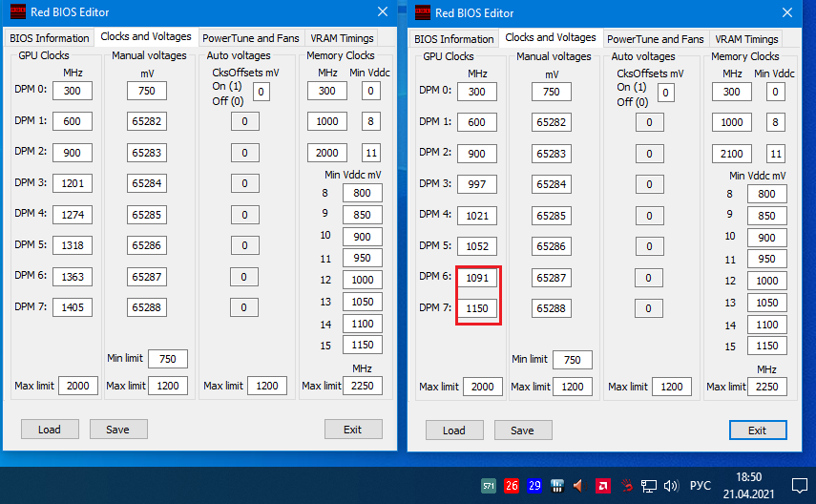The width and height of the screenshot is (816, 504).
Task: Open the red hand Bloody tray icon
Action: pos(627,486)
